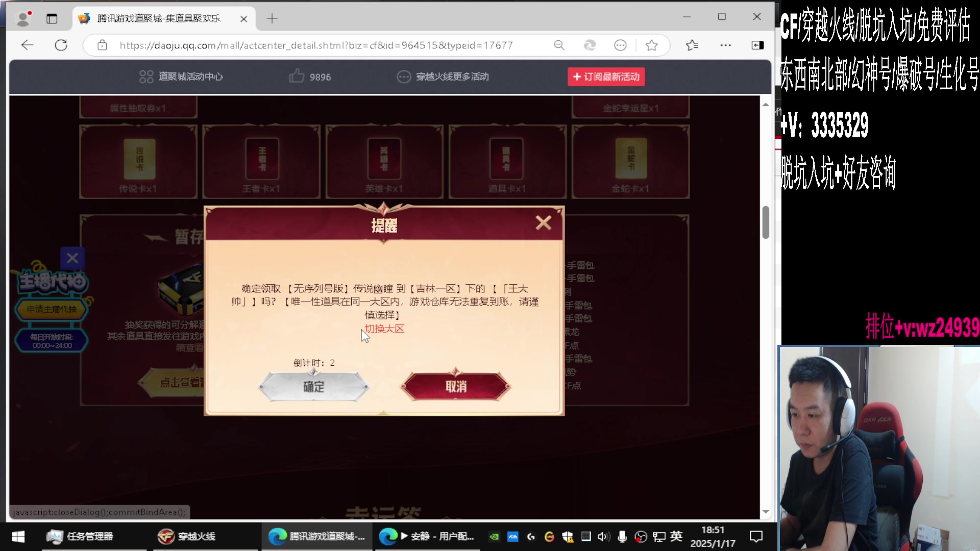The width and height of the screenshot is (980, 551).
Task: Close the 腾讯游戏道聚城 tab
Action: point(243,19)
